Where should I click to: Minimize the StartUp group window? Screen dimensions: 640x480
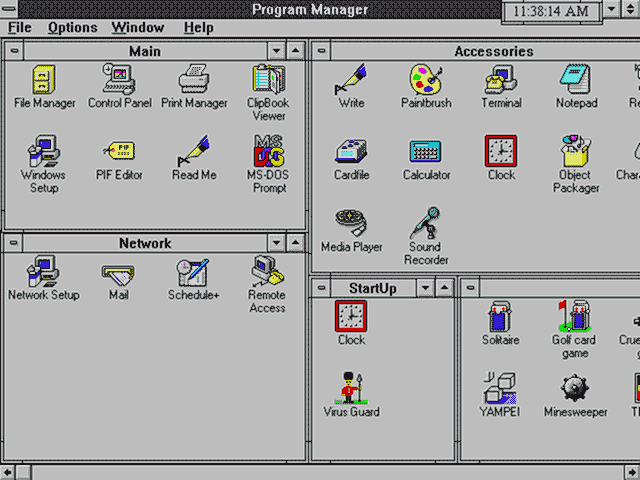tap(425, 288)
